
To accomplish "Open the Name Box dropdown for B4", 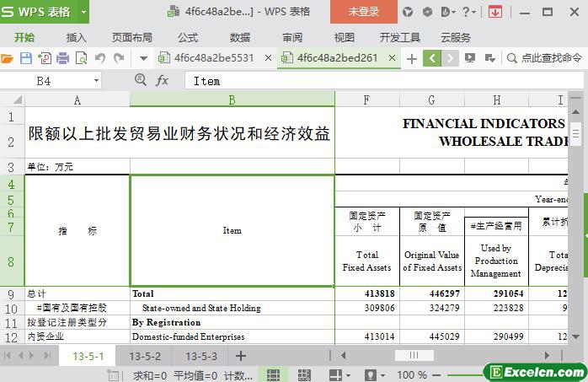I will pyautogui.click(x=96, y=80).
